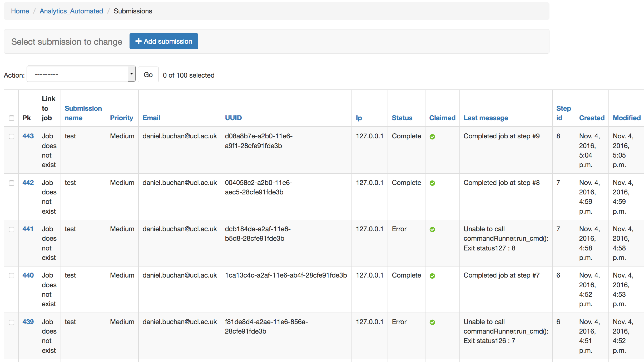Viewport: 644px width, 362px height.
Task: Click the claimed checkmark icon for row 443
Action: pos(432,137)
